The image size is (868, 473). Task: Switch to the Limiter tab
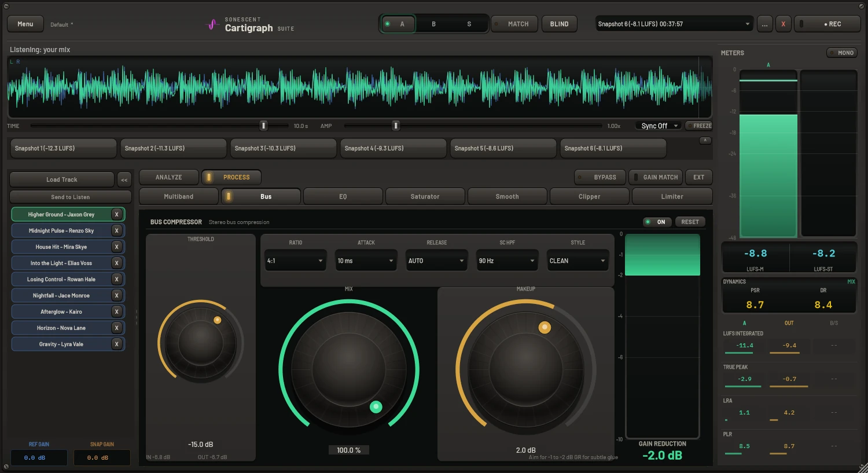[x=672, y=196]
